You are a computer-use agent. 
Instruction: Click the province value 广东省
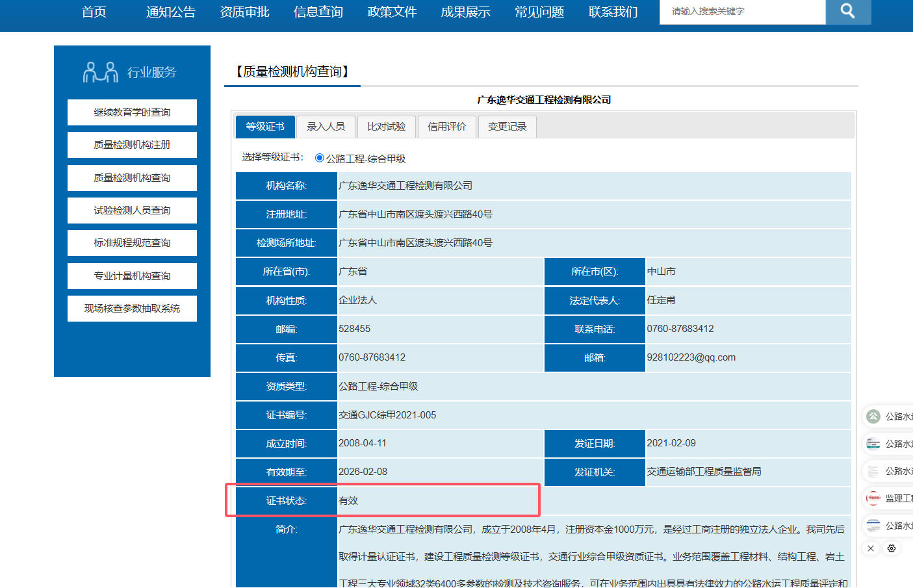click(353, 272)
